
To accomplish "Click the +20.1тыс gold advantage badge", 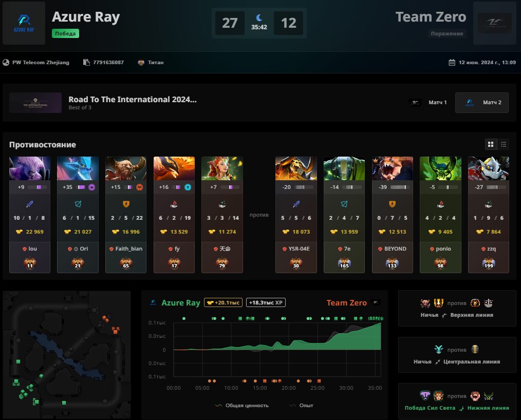I will pyautogui.click(x=224, y=302).
